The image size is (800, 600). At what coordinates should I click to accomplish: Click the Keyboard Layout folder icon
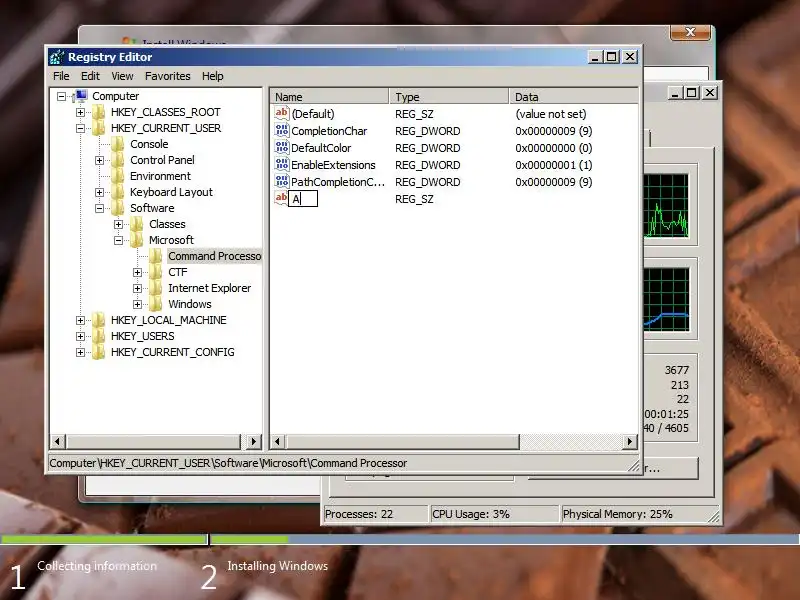tap(118, 192)
